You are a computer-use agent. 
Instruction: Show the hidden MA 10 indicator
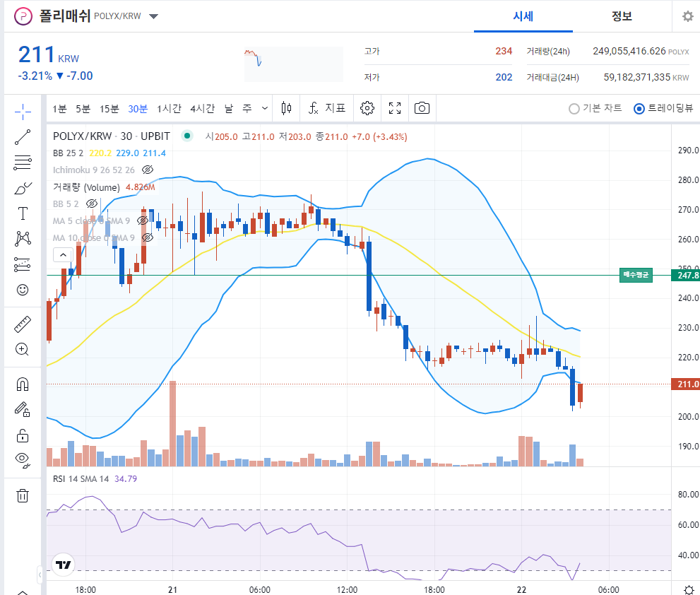(x=148, y=237)
